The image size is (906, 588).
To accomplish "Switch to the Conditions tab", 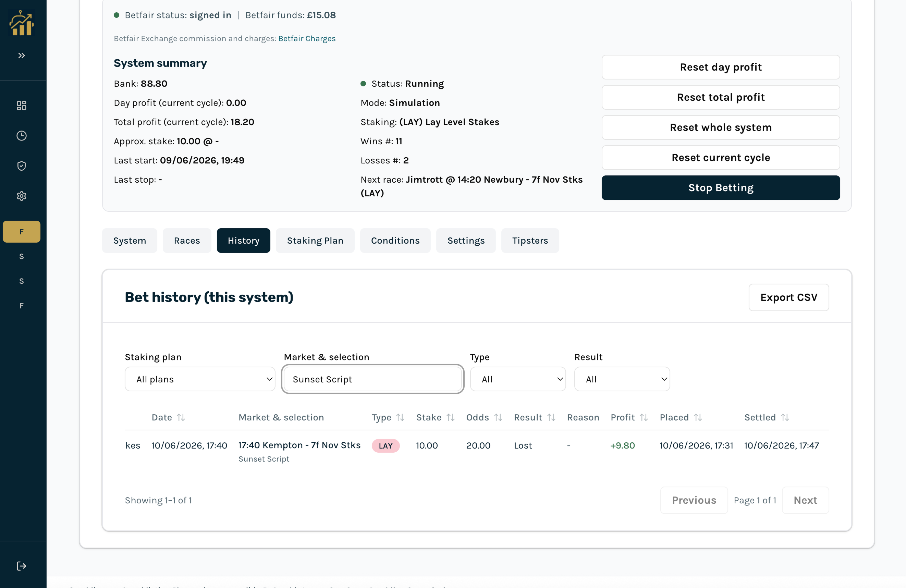I will click(x=395, y=241).
